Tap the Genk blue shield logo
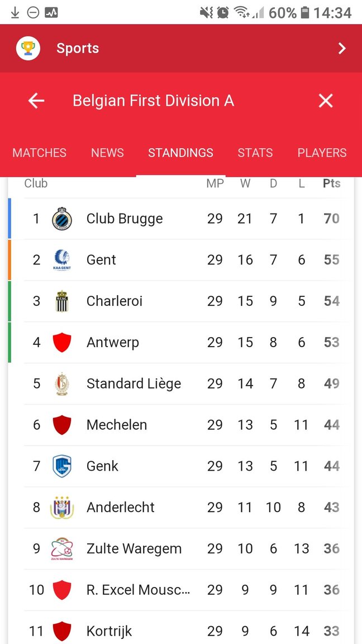362x644 pixels. tap(62, 466)
